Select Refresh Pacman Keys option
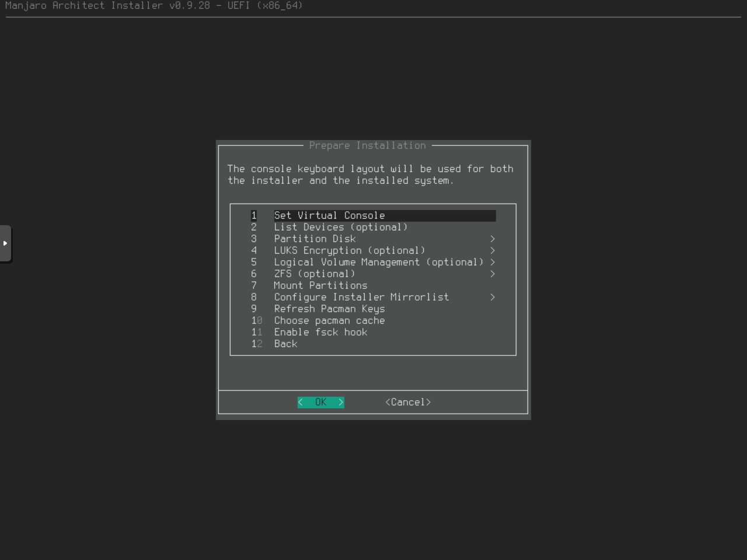The height and width of the screenshot is (560, 747). point(329,309)
